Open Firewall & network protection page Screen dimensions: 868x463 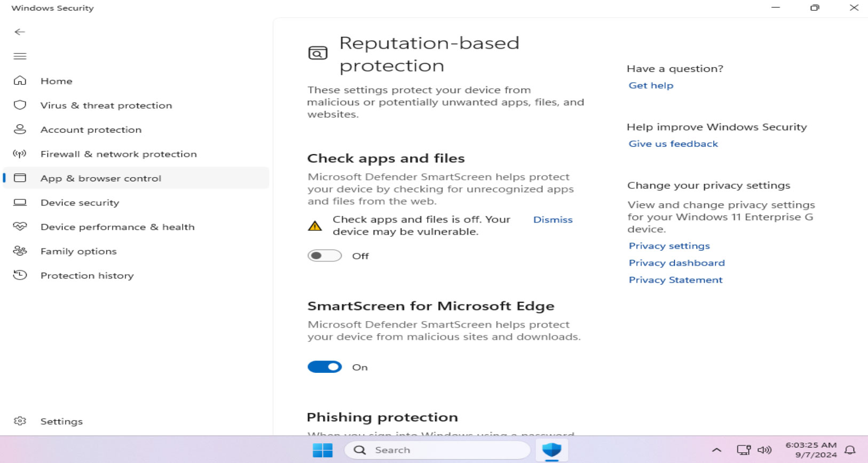click(136, 154)
